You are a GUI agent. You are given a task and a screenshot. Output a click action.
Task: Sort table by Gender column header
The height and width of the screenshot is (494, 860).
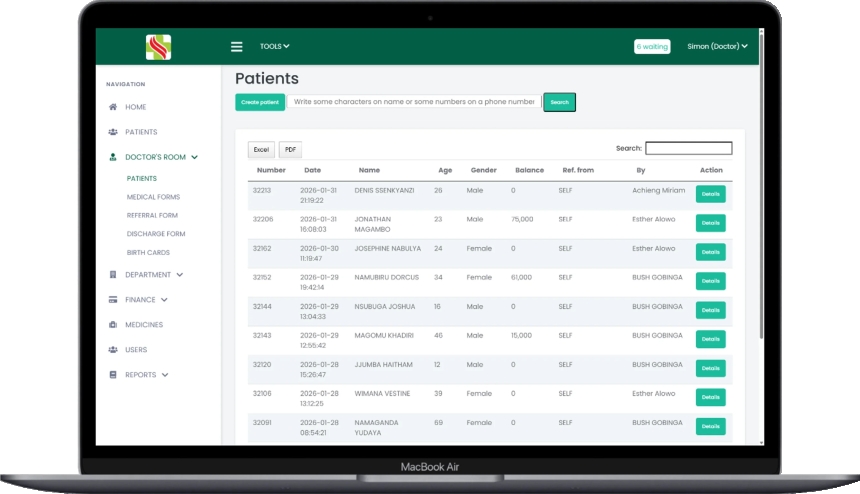[483, 170]
